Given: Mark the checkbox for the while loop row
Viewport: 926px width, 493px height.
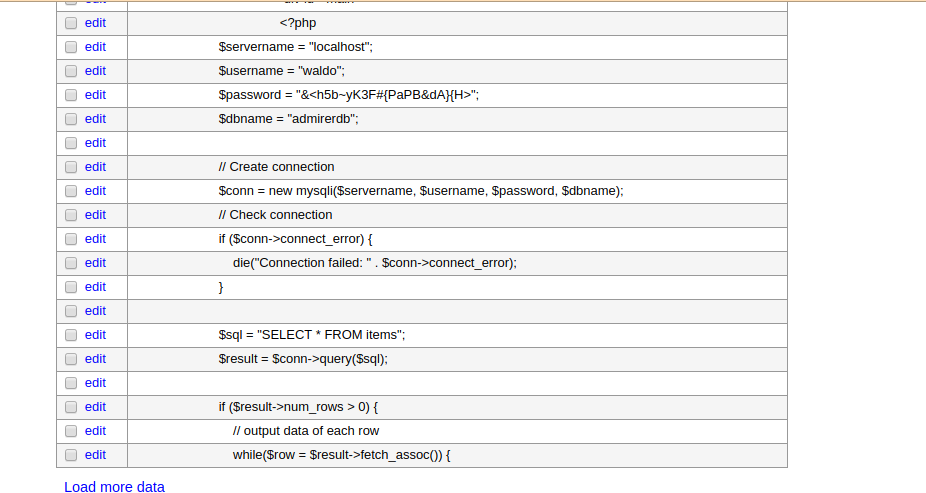Looking at the screenshot, I should point(71,455).
